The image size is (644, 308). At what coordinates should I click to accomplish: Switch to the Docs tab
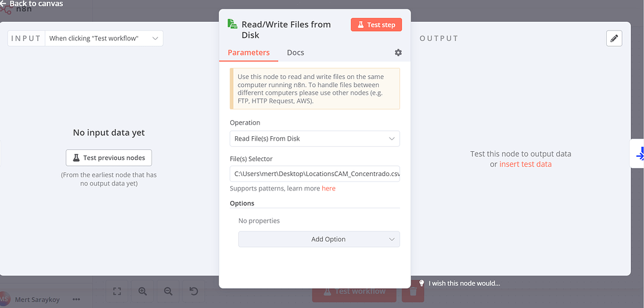click(296, 53)
